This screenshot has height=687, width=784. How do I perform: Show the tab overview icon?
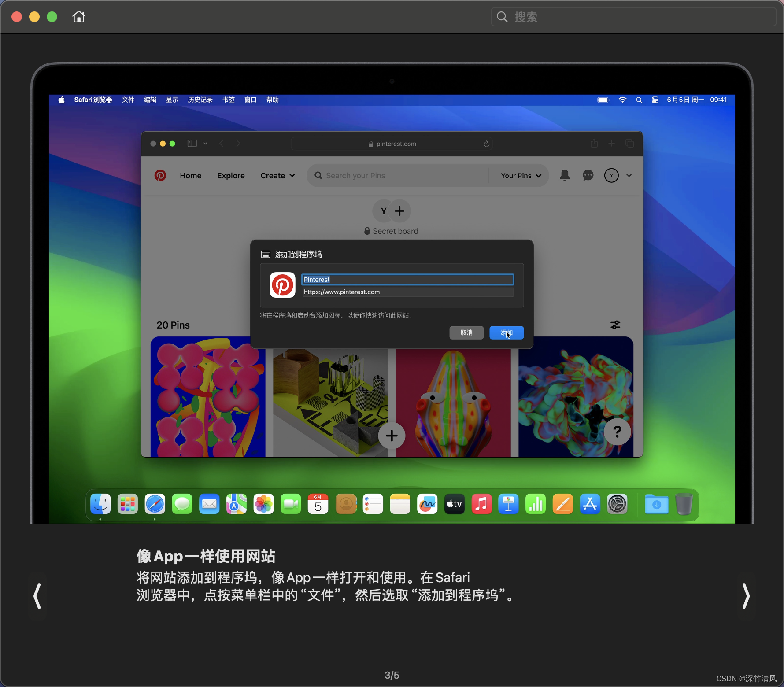[x=630, y=144]
